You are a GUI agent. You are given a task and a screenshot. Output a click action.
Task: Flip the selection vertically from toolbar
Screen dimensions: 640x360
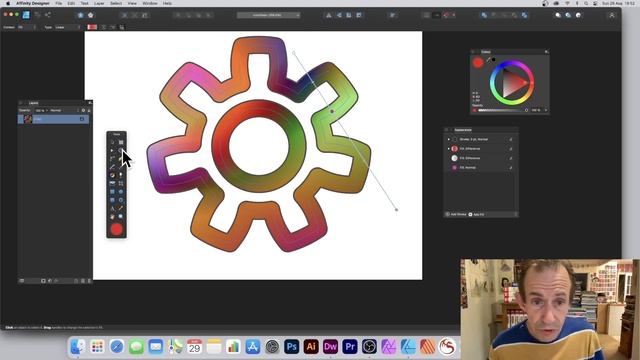tap(339, 15)
